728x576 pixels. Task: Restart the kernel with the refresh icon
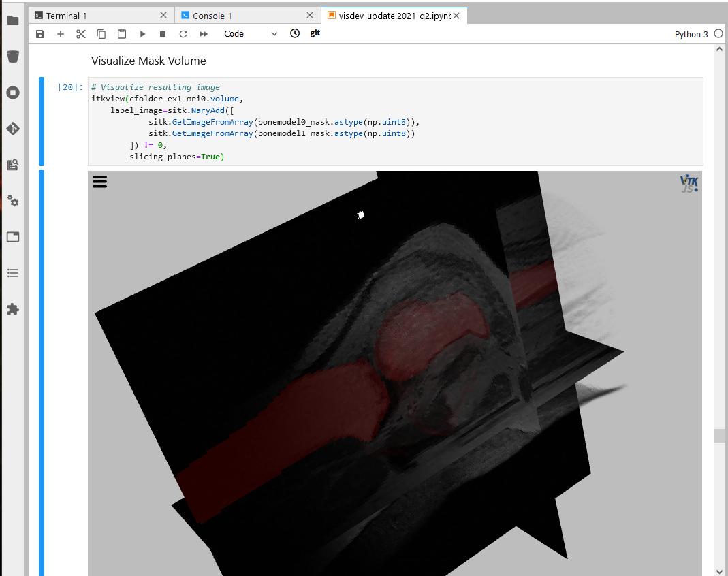pyautogui.click(x=183, y=33)
